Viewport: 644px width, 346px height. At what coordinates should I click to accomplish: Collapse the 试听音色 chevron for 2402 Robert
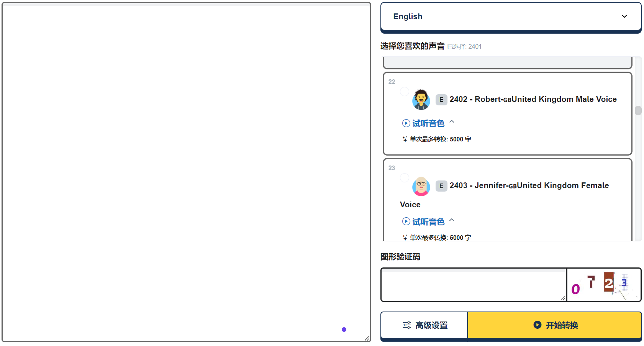pos(452,122)
